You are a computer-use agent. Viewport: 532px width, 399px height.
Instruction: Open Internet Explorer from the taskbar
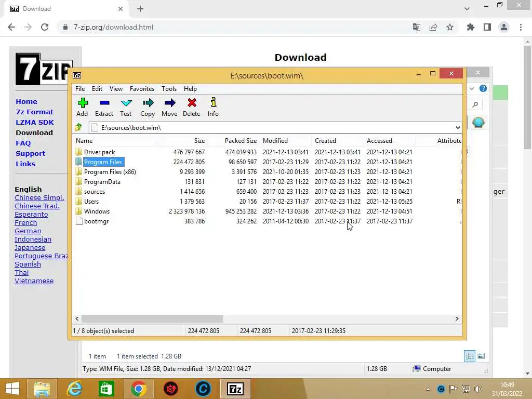(x=74, y=389)
